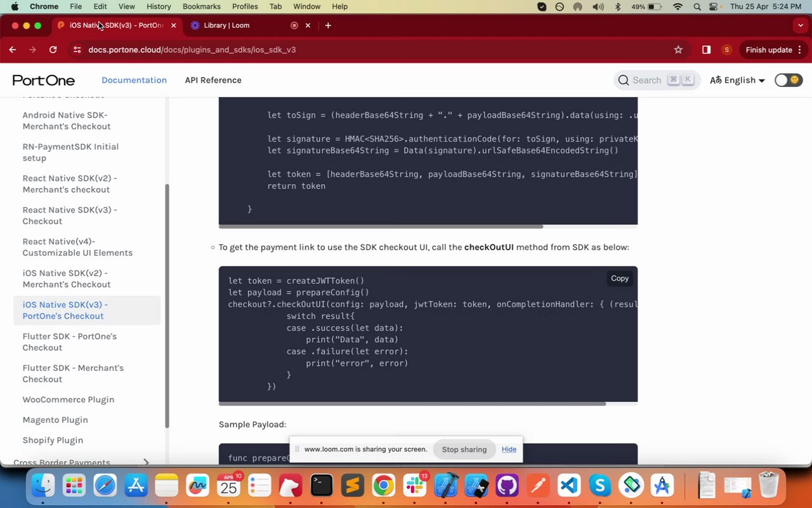812x508 pixels.
Task: Go back using the browser back arrow
Action: (x=13, y=50)
